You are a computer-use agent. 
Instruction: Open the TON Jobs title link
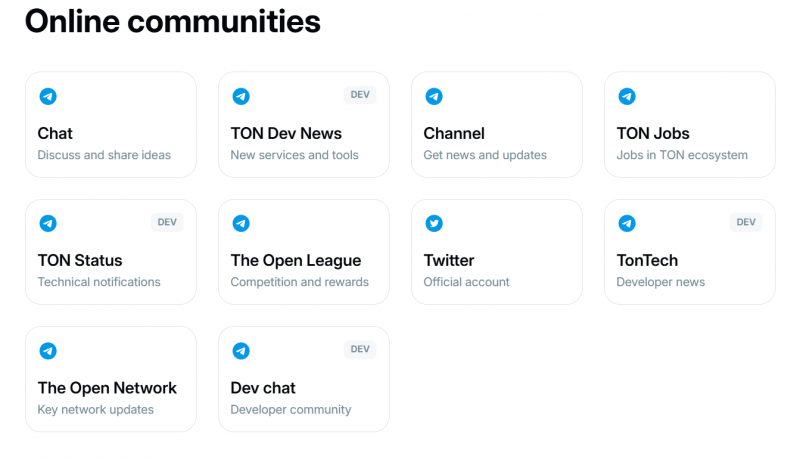[653, 134]
